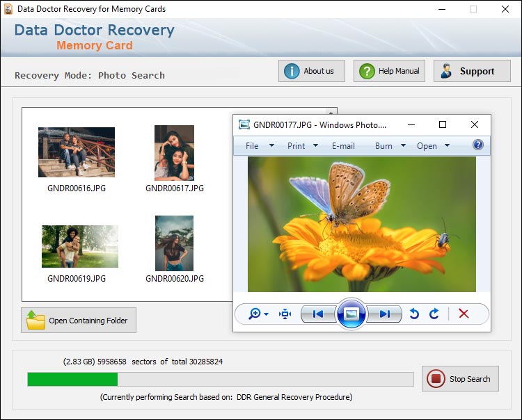
Task: Expand the Print dropdown menu
Action: click(x=302, y=146)
